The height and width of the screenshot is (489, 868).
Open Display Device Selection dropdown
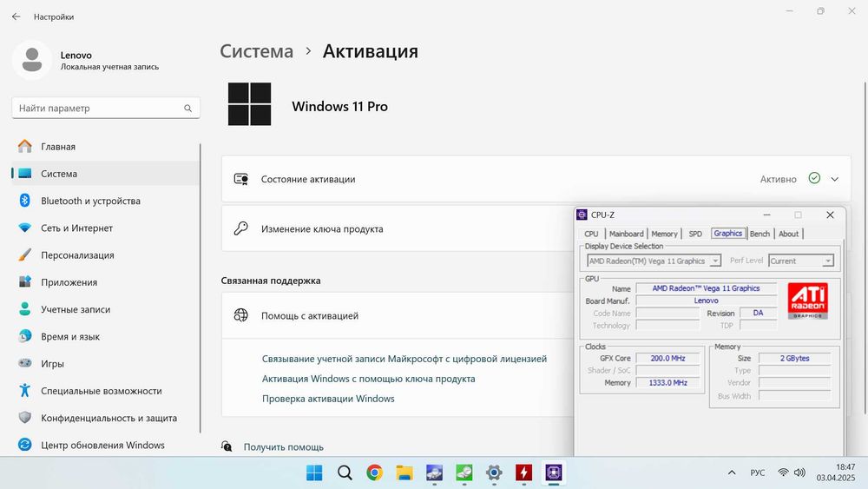(654, 261)
